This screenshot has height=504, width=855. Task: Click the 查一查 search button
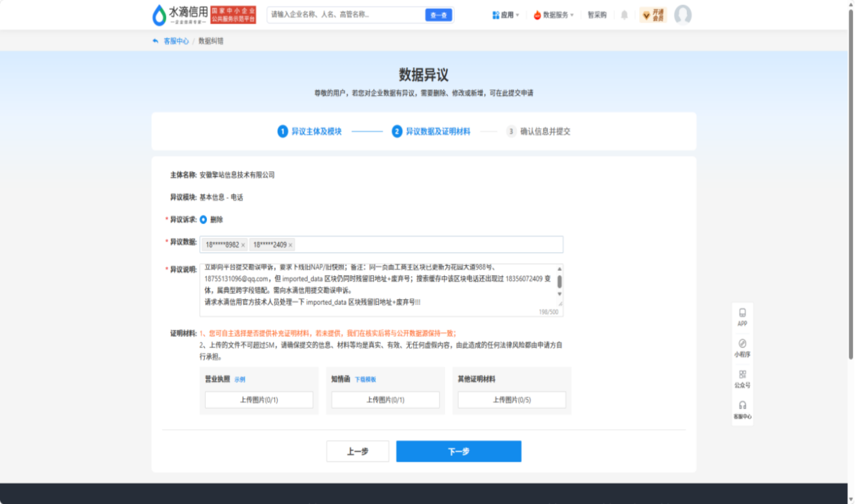[439, 15]
